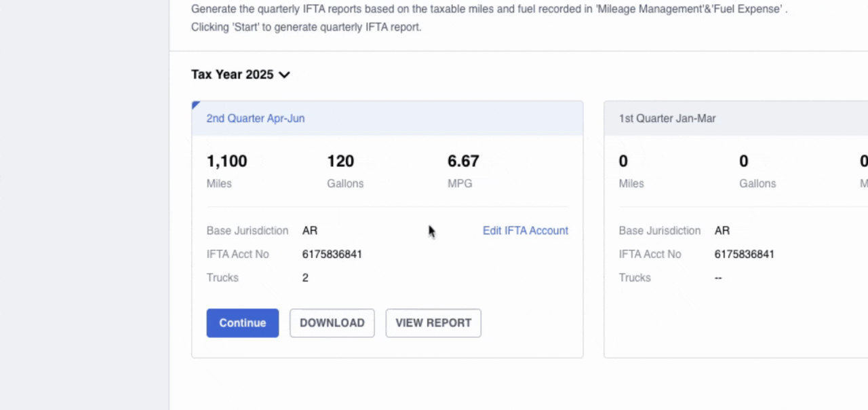The image size is (868, 410).
Task: Click the Trucks count 2
Action: click(x=305, y=278)
